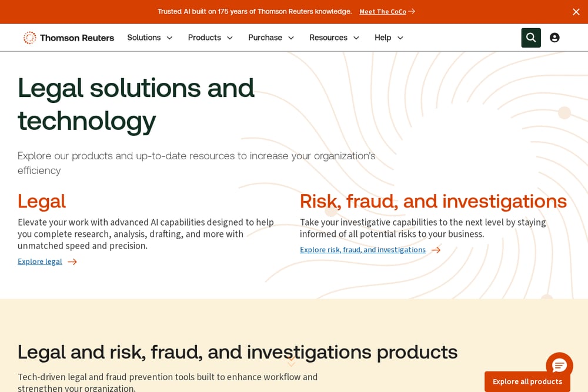Follow Explore risk, fraud, and investigations link

pyautogui.click(x=363, y=250)
